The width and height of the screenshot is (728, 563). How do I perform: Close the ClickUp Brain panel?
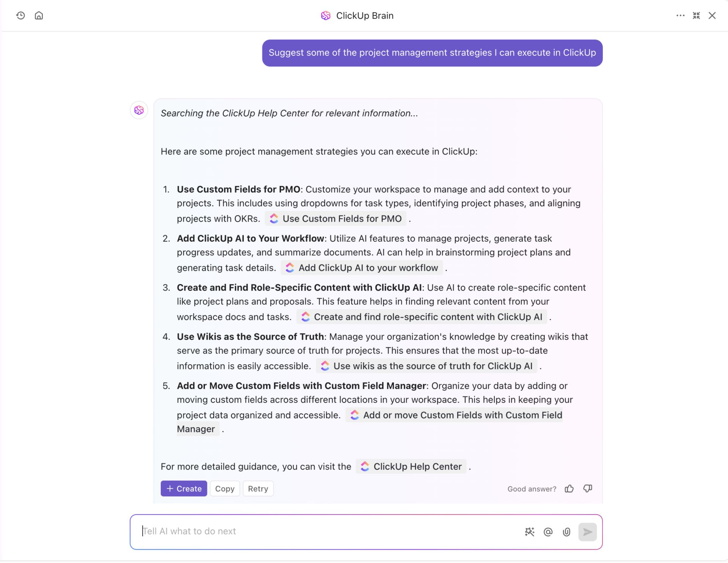(712, 16)
